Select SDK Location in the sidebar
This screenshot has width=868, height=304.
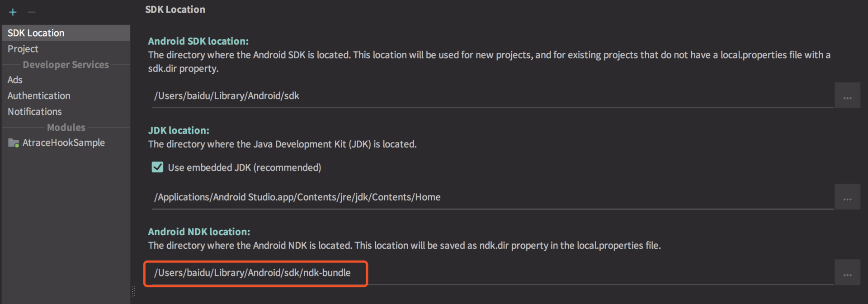(36, 33)
